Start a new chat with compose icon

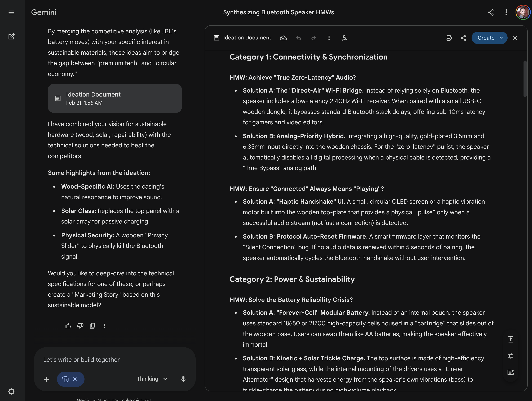[11, 37]
